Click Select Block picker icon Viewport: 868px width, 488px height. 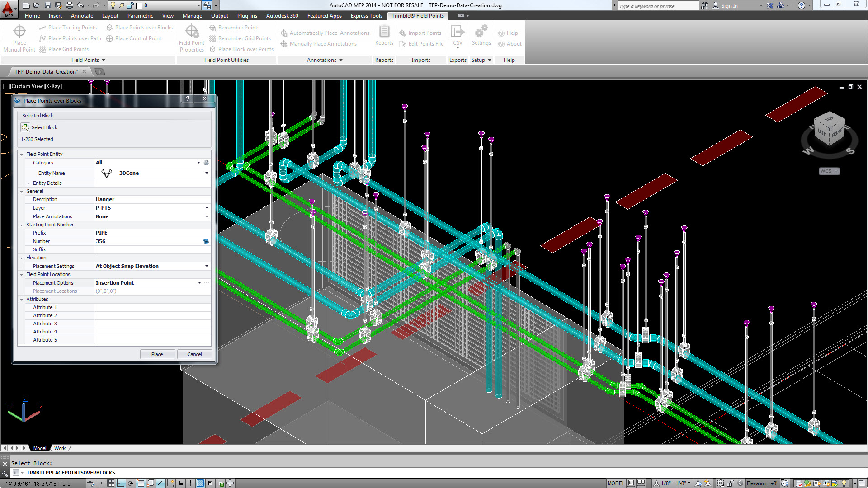25,127
